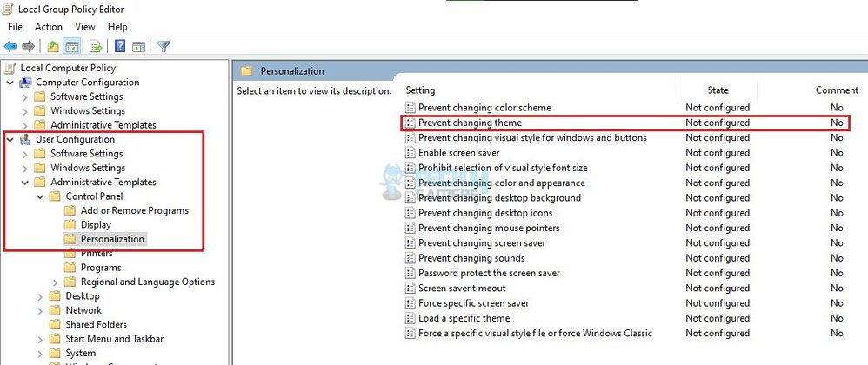Sort the list by State column header
Screen dimensions: 868x365
[718, 90]
